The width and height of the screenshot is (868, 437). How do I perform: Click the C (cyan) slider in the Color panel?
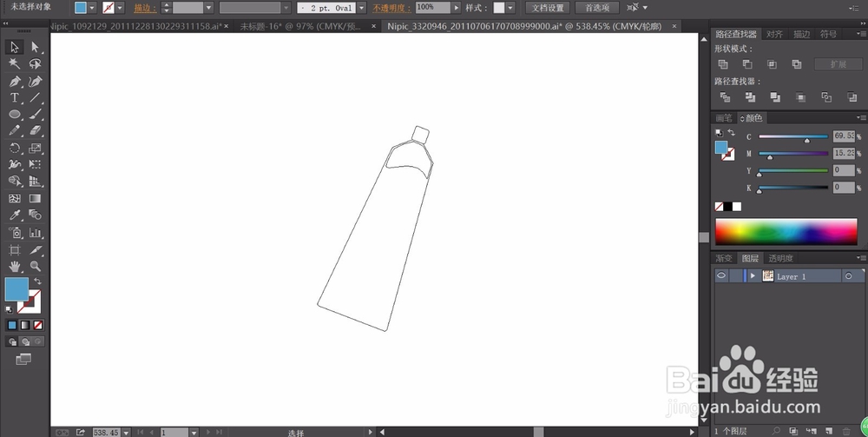[x=793, y=136]
